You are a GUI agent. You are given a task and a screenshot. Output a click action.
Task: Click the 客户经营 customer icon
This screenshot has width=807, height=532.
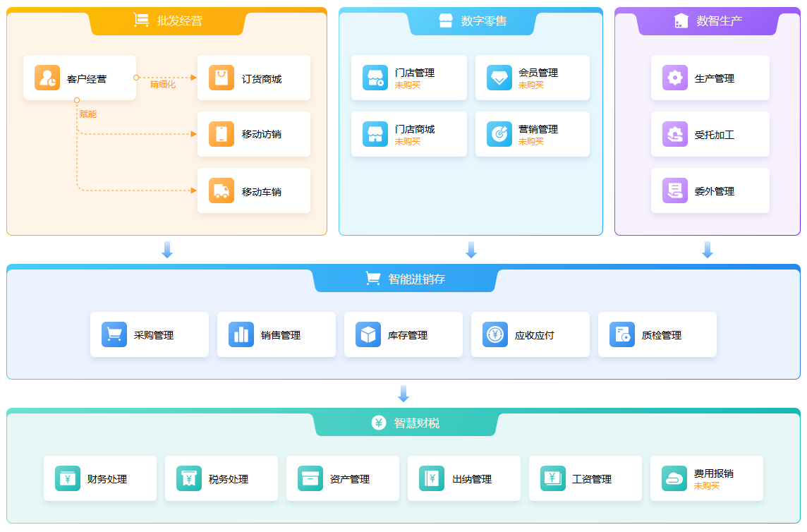47,78
